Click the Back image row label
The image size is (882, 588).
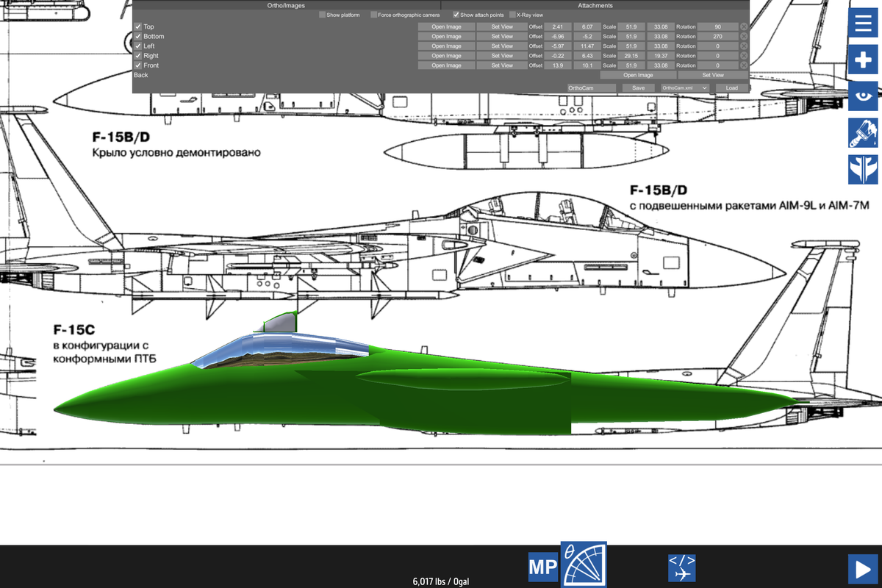[140, 75]
